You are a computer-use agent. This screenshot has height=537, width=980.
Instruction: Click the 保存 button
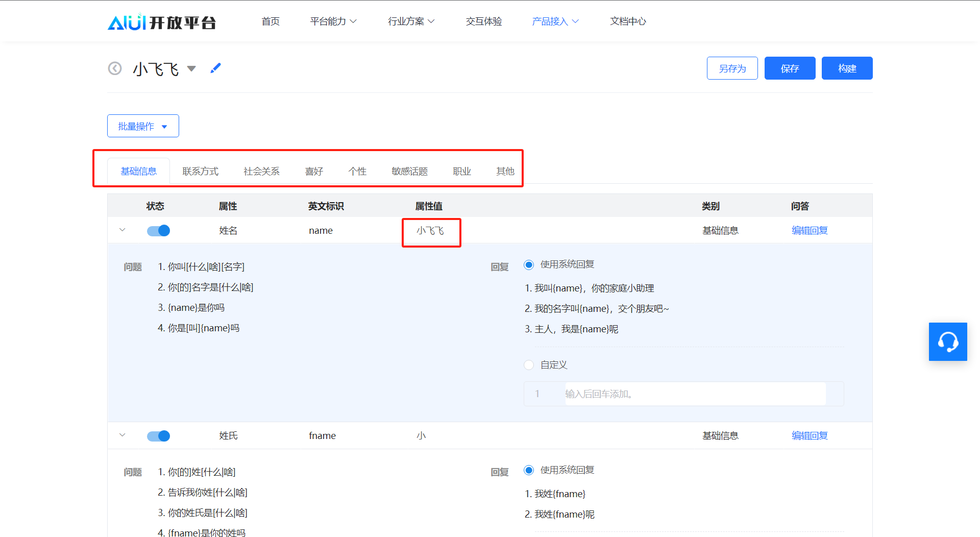click(790, 68)
